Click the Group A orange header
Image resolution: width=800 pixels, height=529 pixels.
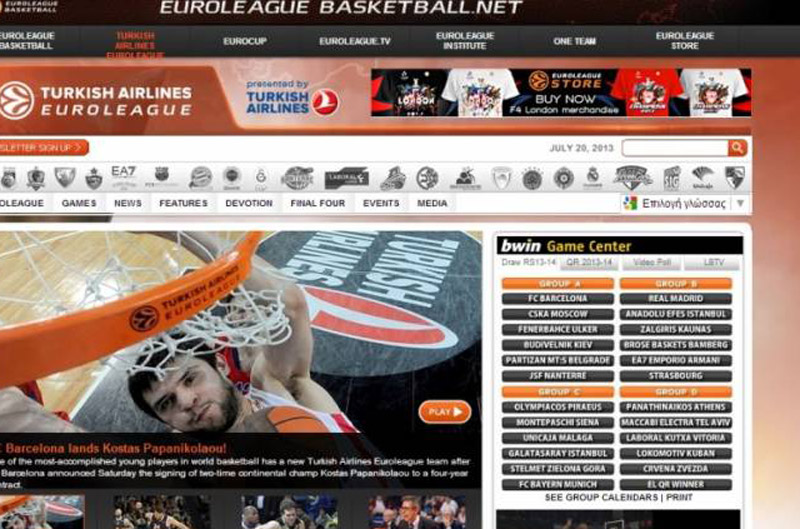pos(558,284)
